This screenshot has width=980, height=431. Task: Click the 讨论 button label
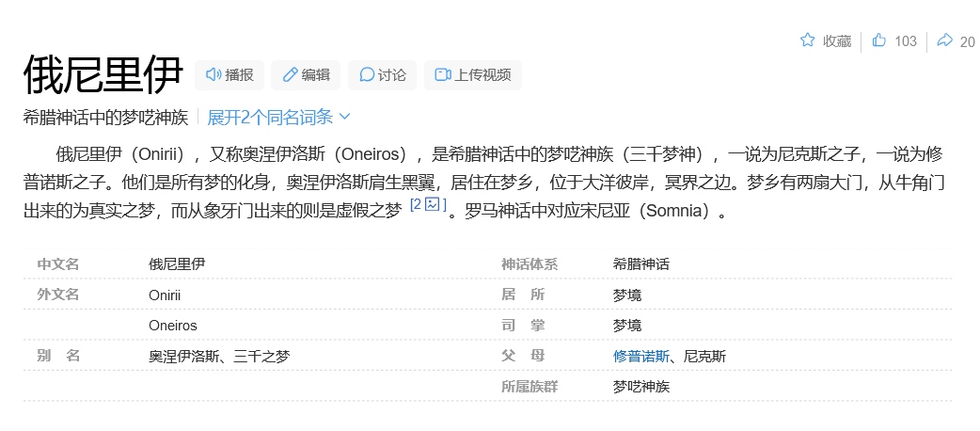point(392,75)
